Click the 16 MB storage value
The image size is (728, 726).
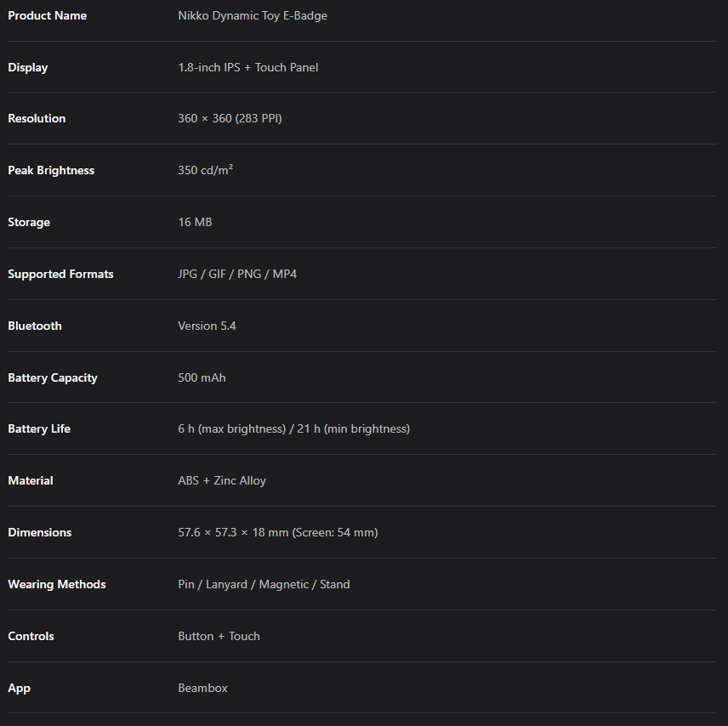[x=195, y=222]
